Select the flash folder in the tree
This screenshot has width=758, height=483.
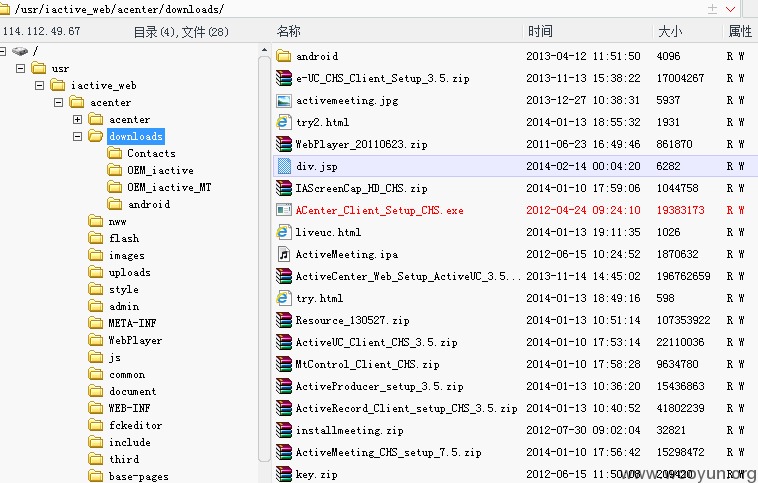point(124,238)
